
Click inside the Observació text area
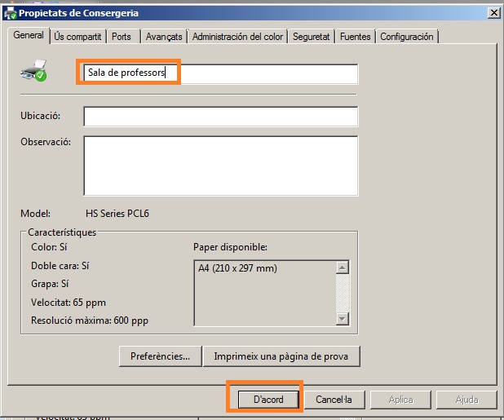[220, 166]
